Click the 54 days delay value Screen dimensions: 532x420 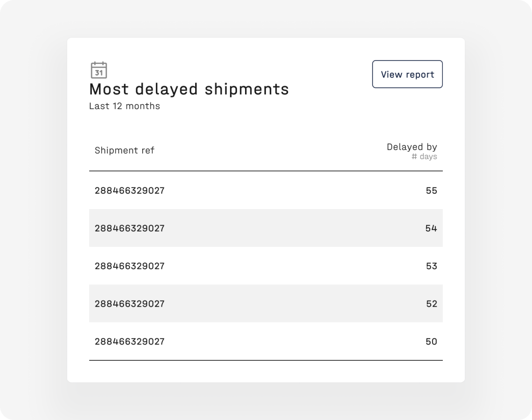(x=431, y=228)
